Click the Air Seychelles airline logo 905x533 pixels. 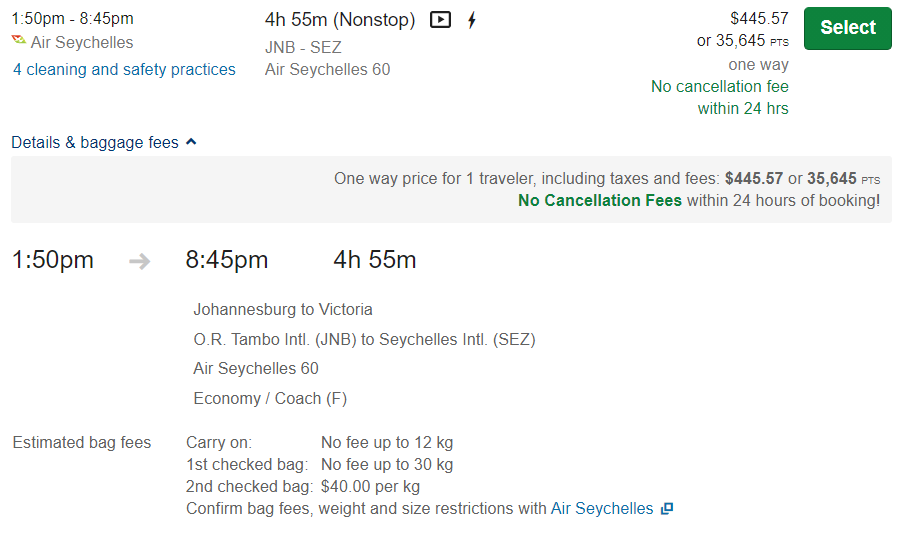tap(19, 40)
